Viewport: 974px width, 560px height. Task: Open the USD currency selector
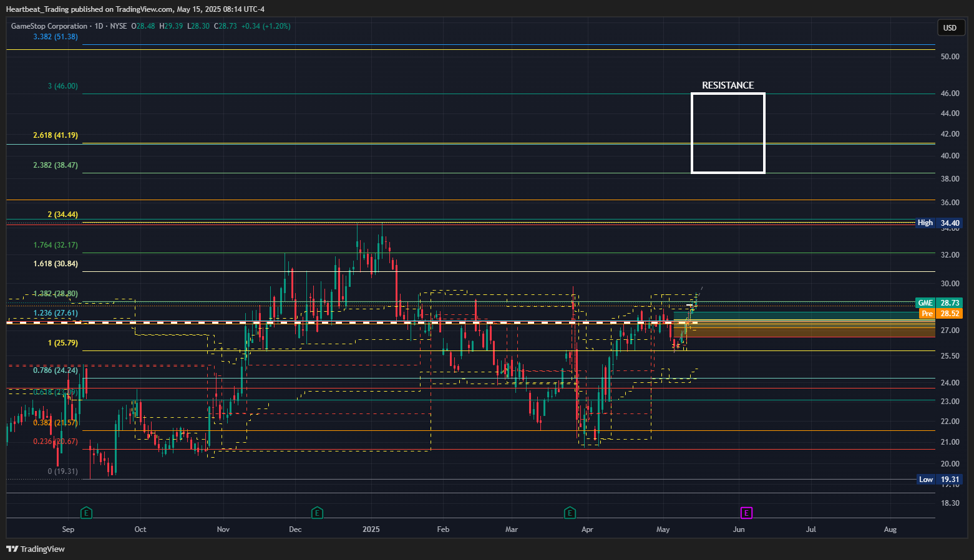point(950,27)
